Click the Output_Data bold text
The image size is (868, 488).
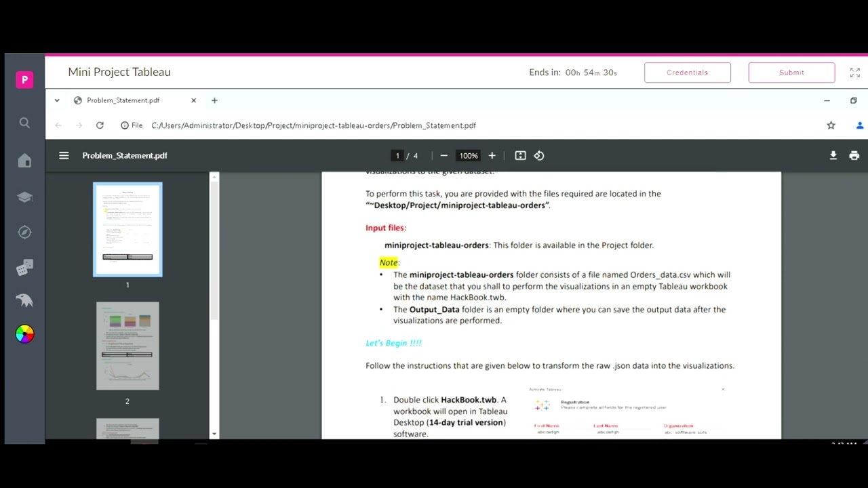coord(434,310)
